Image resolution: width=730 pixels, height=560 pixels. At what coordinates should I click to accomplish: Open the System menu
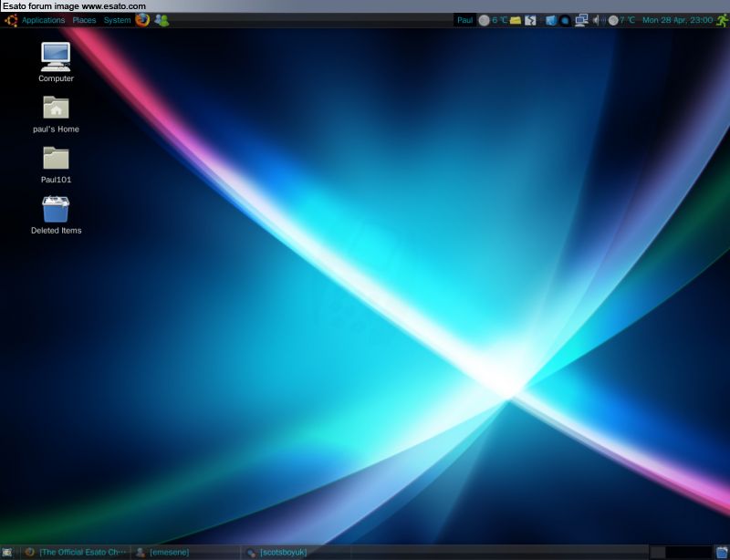tap(117, 20)
